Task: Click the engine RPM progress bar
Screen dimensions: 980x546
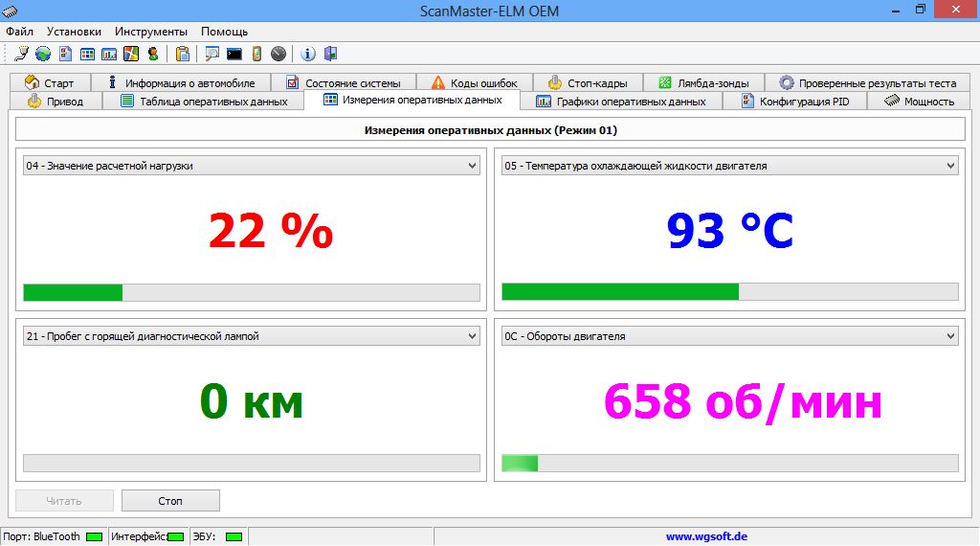Action: pyautogui.click(x=729, y=463)
